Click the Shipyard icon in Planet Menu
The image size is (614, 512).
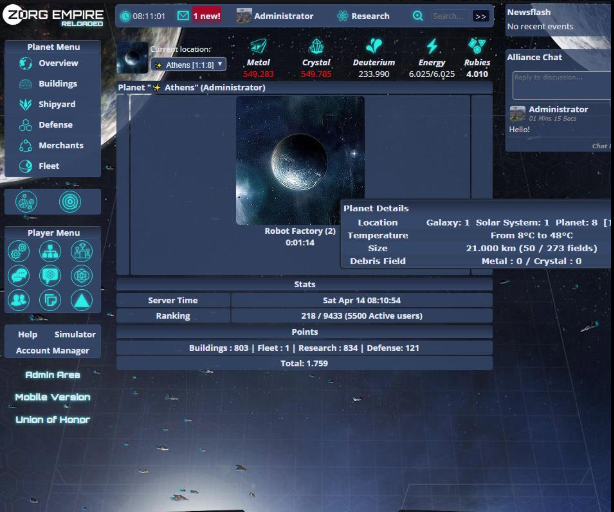coord(25,104)
